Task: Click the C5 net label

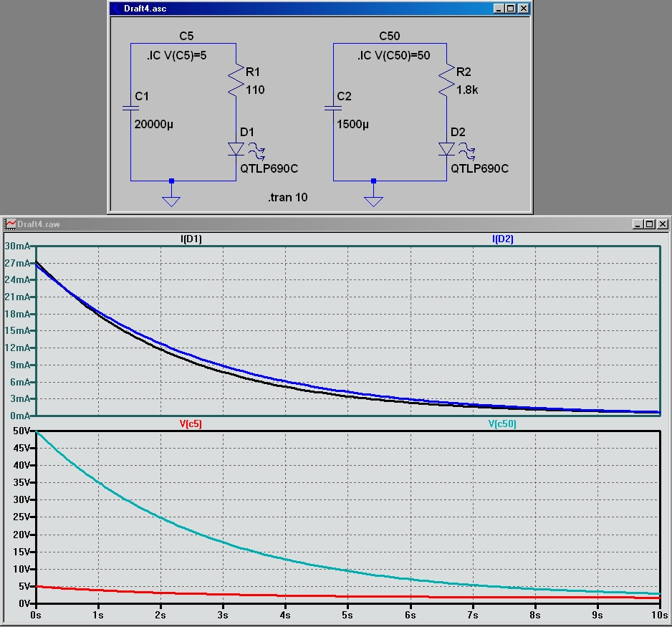Action: (186, 36)
